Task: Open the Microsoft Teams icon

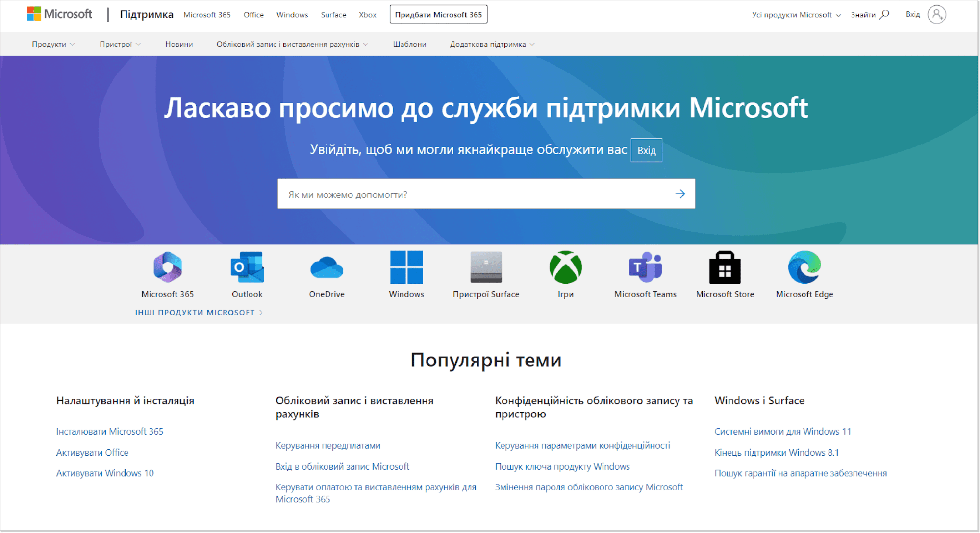Action: coord(645,267)
